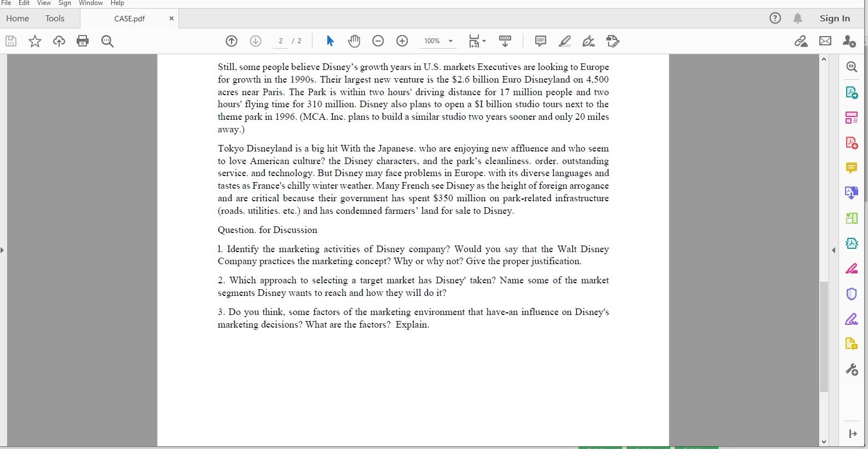Open the Protect shield tool
This screenshot has width=868, height=449.
click(852, 294)
